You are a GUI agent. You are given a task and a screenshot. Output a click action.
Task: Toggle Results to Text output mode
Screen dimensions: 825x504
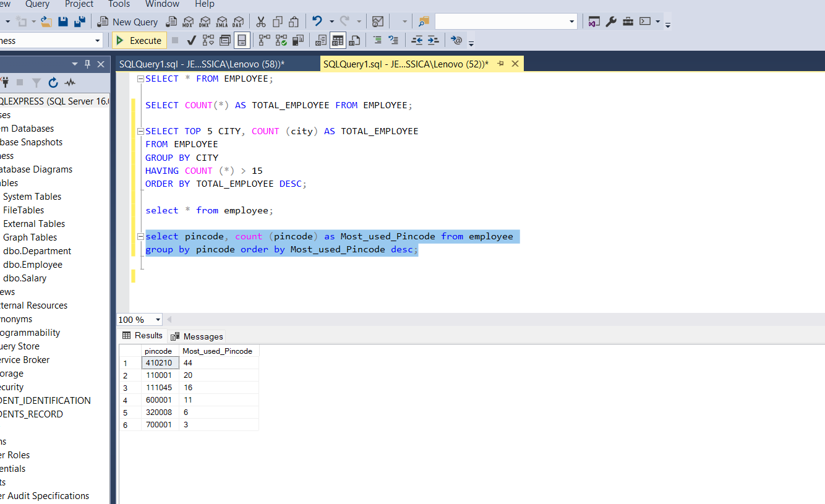pyautogui.click(x=320, y=40)
